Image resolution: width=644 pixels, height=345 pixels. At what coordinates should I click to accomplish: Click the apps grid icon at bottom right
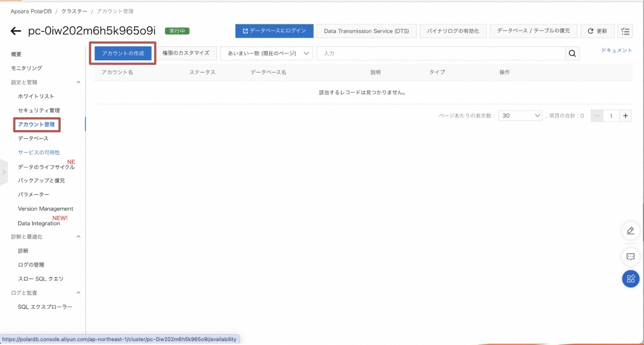tap(630, 279)
